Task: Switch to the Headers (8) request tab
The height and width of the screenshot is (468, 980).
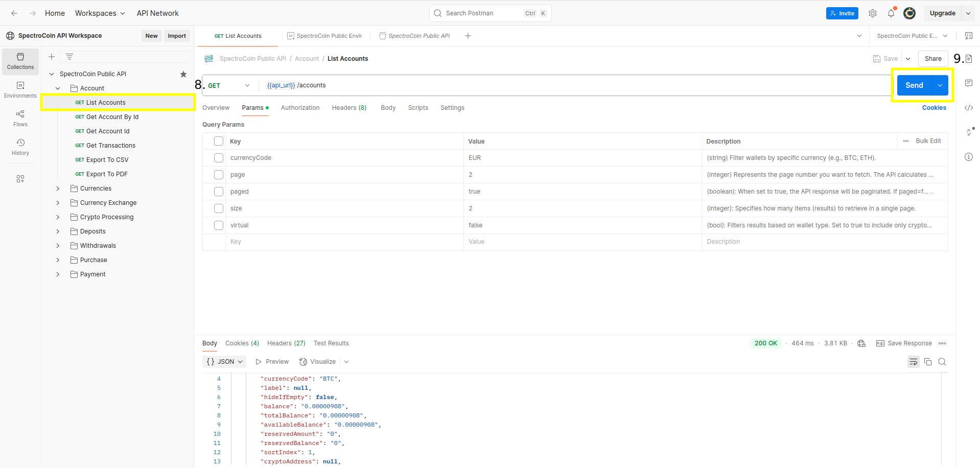Action: click(x=349, y=108)
